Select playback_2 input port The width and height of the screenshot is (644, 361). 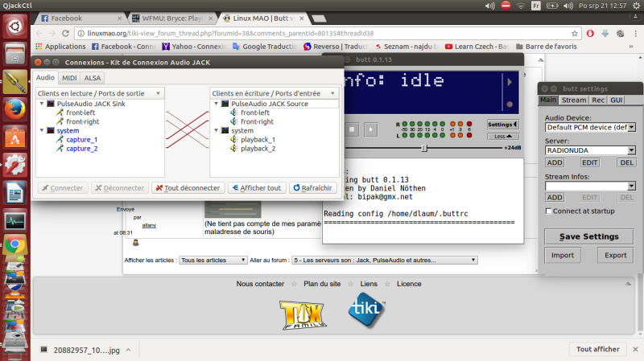pyautogui.click(x=258, y=149)
